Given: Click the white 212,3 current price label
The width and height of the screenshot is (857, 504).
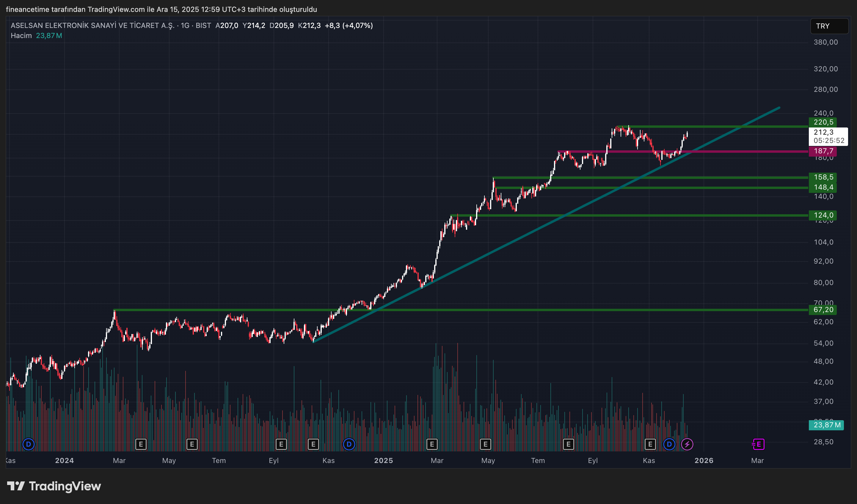Looking at the screenshot, I should point(823,133).
